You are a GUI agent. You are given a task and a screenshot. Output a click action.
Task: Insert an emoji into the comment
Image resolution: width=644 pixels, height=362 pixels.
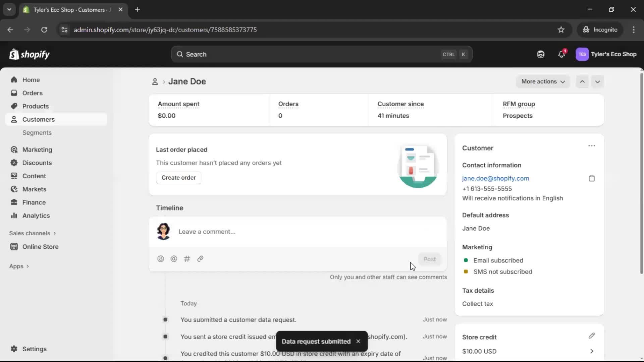(x=160, y=259)
